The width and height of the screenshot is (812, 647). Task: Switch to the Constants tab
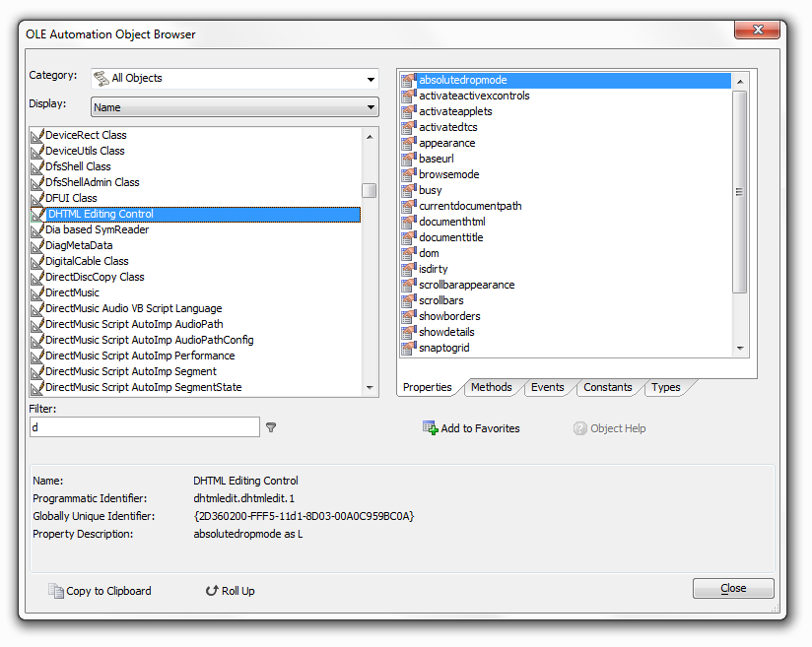pyautogui.click(x=608, y=387)
